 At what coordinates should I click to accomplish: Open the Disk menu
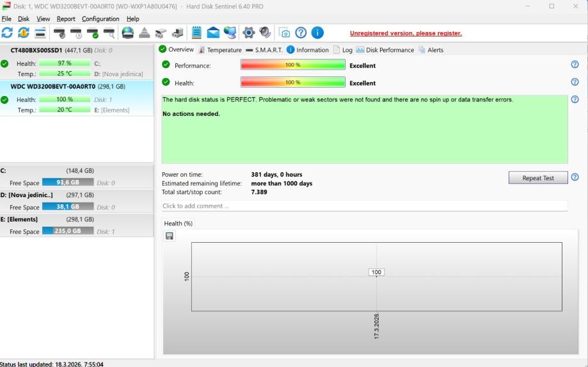(24, 19)
